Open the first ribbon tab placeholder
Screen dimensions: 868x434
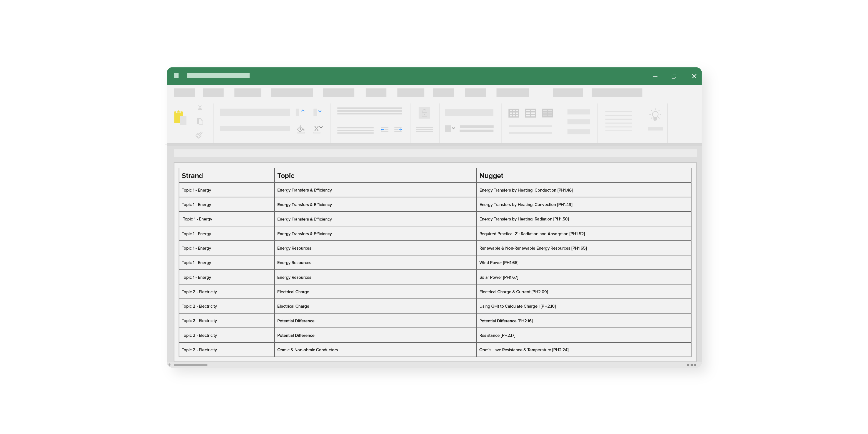coord(184,93)
